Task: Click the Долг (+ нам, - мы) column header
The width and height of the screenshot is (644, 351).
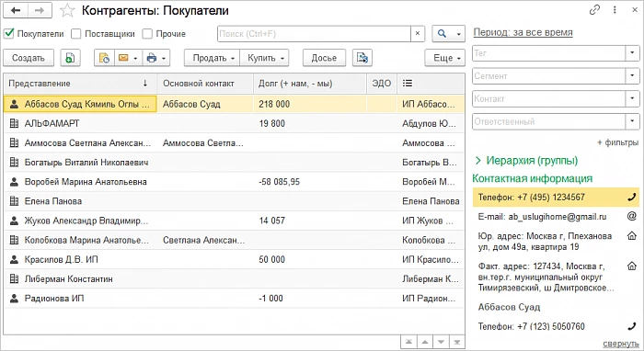Action: click(310, 84)
